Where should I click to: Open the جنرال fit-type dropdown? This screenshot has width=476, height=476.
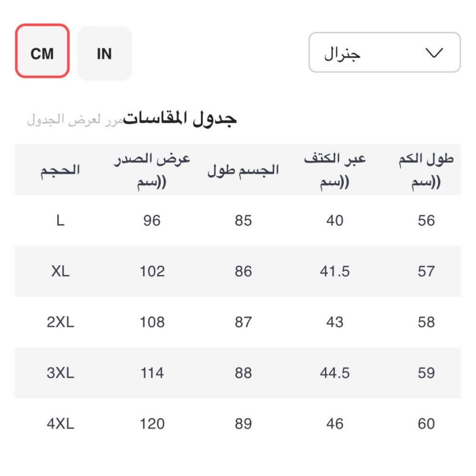[x=384, y=52]
